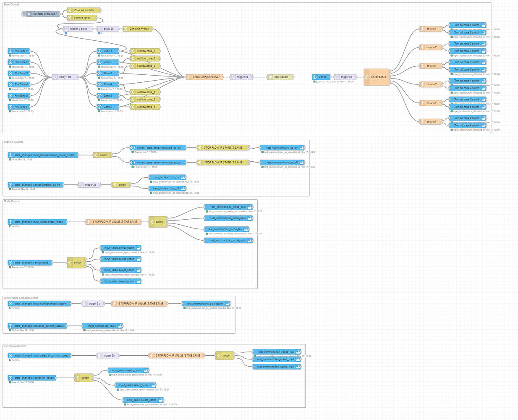Select the Zones event node icon
Screen dimensions: 518x420
pyautogui.click(x=315, y=77)
